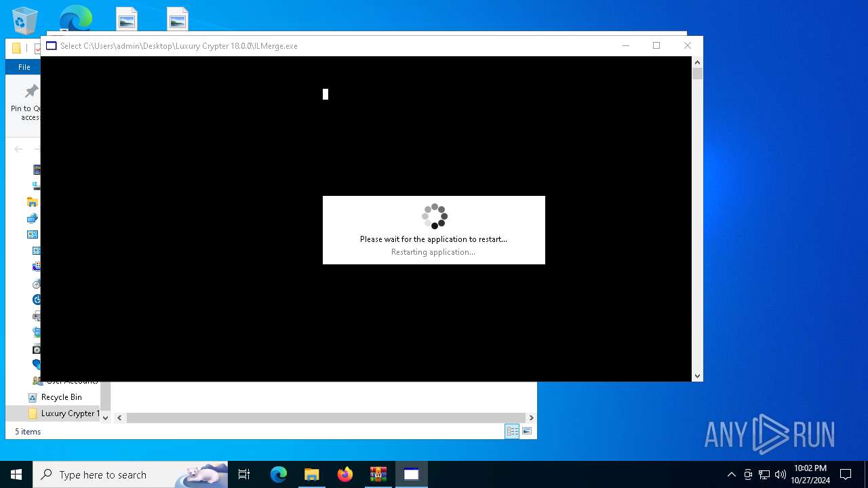Open File Explorer from the taskbar
Image resolution: width=868 pixels, height=488 pixels.
[x=312, y=474]
